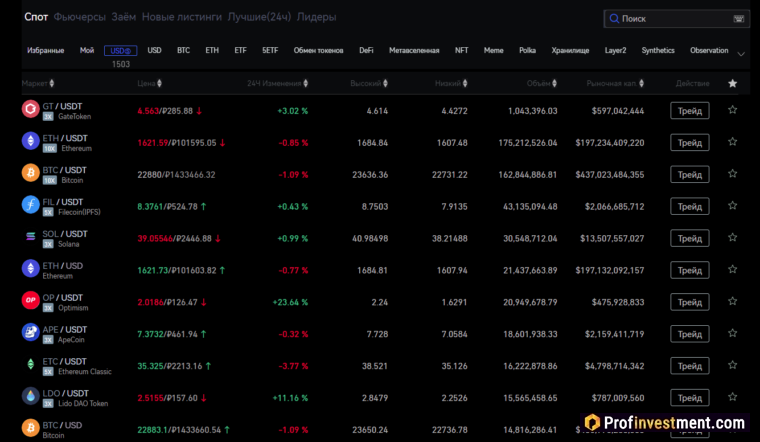
Task: Click the SOL Solana coin icon
Action: pyautogui.click(x=31, y=237)
